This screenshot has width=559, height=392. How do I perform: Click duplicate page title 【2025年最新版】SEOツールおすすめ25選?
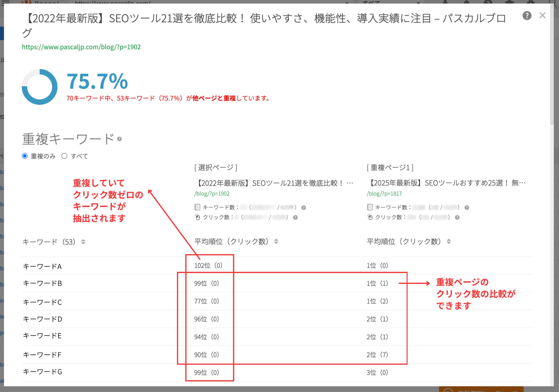click(446, 183)
